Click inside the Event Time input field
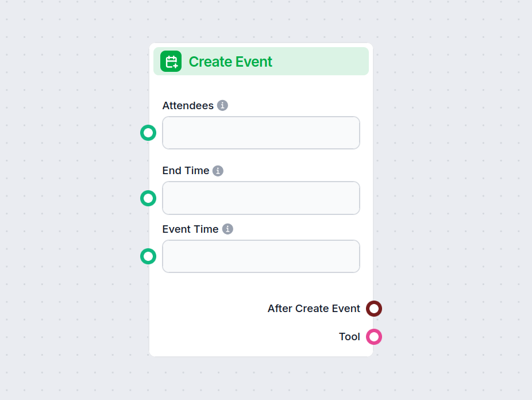 pyautogui.click(x=261, y=256)
